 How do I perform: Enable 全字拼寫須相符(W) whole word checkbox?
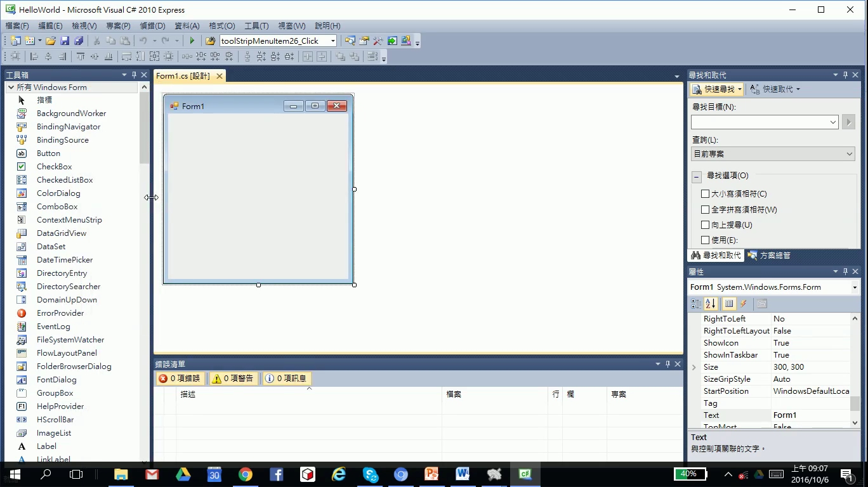point(705,209)
